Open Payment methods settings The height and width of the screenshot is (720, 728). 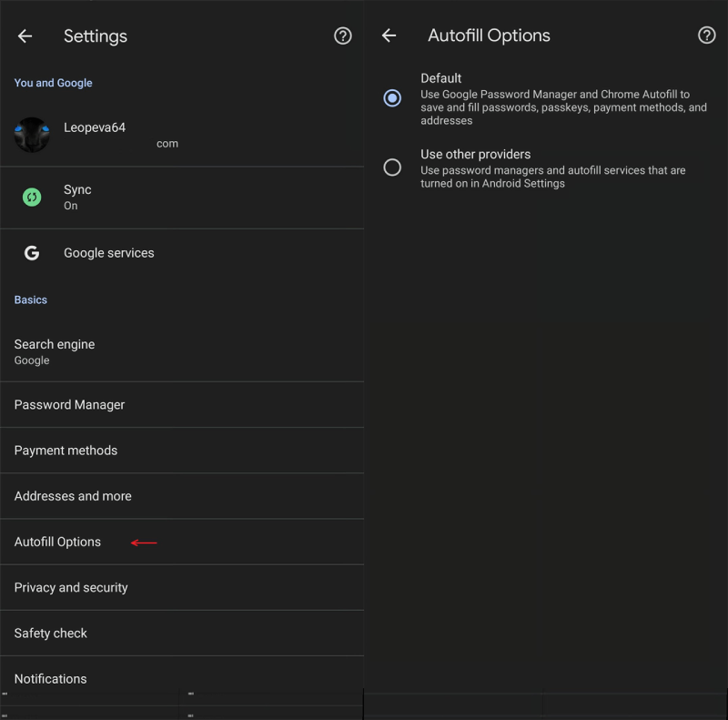[66, 451]
